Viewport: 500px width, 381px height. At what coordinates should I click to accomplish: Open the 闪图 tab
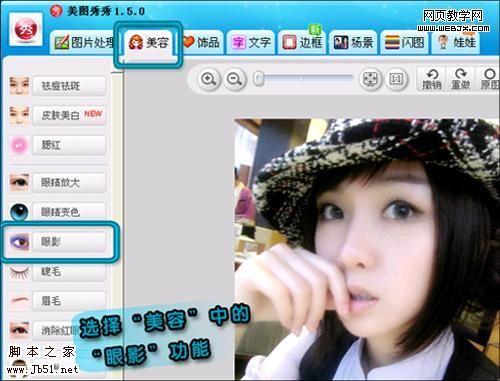point(404,42)
